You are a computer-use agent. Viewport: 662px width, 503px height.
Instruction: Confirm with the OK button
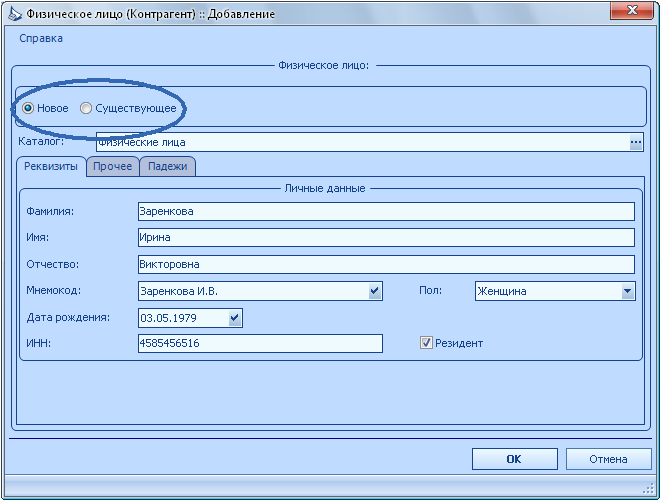point(515,459)
